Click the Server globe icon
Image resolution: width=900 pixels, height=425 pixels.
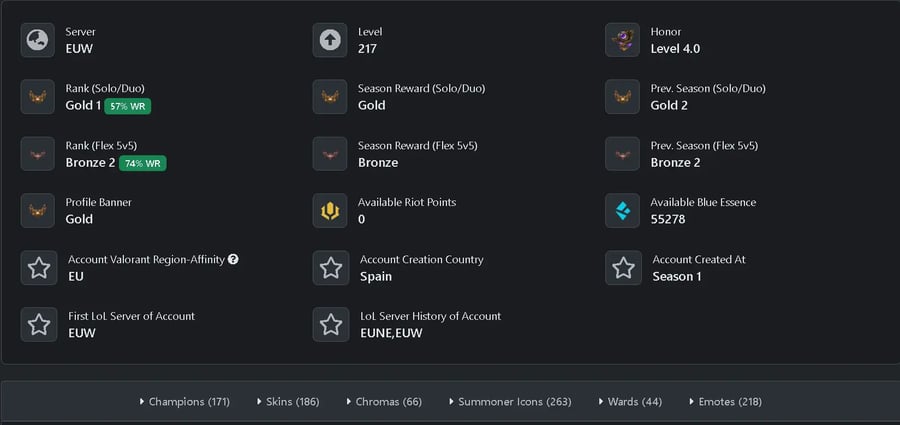coord(38,40)
